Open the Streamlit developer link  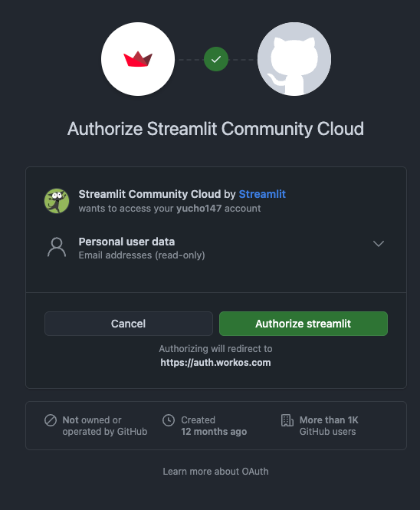(262, 194)
